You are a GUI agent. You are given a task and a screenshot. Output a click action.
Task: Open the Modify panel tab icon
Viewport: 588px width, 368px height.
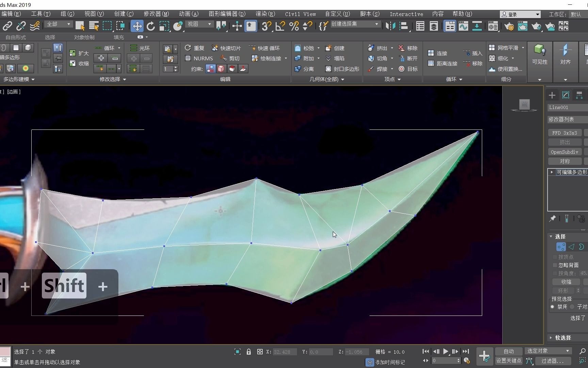(x=566, y=95)
